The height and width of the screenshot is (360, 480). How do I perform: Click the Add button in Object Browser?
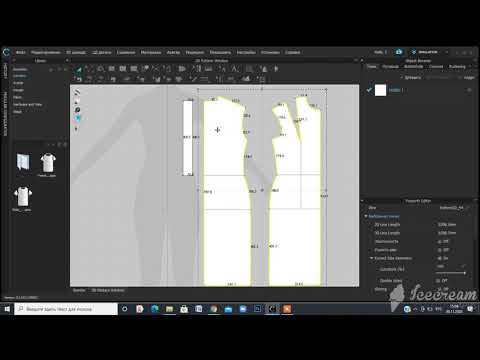[x=412, y=78]
